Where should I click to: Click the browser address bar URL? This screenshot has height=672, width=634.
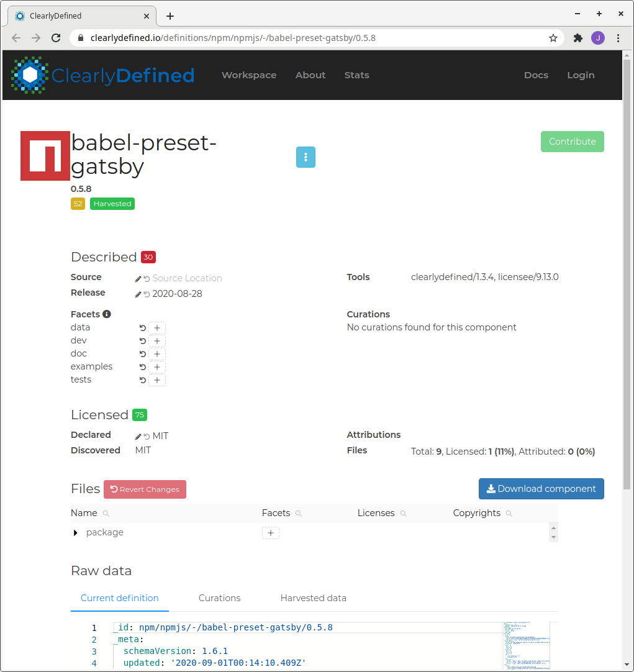(233, 38)
